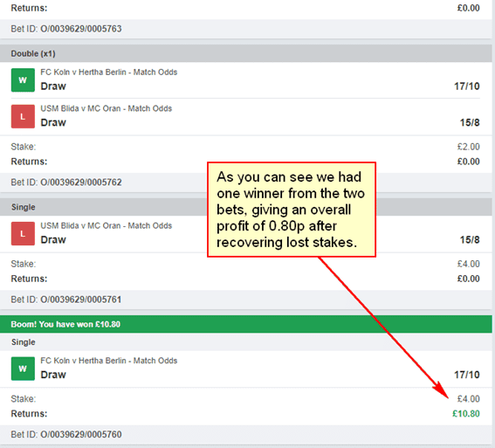Click Boom! You have won £10.80 banner
The height and width of the screenshot is (448, 495).
point(246,324)
